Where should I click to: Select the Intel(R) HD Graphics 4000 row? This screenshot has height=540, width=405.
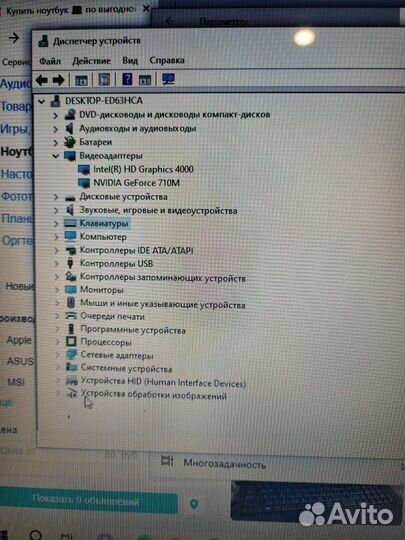[x=143, y=169]
